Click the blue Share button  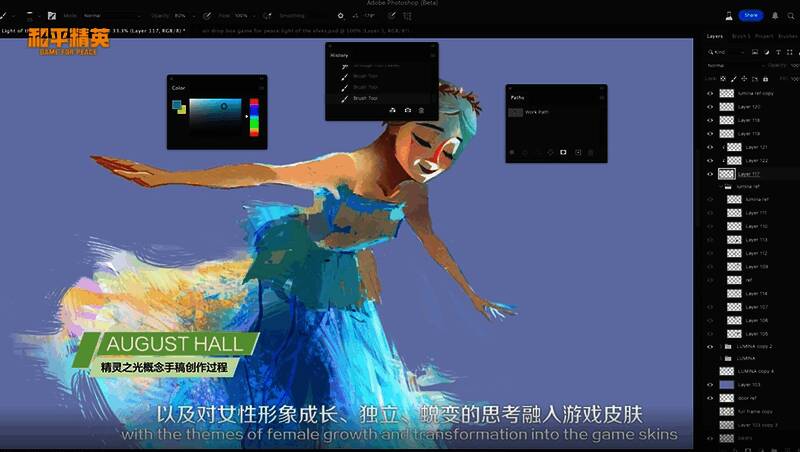(x=751, y=15)
